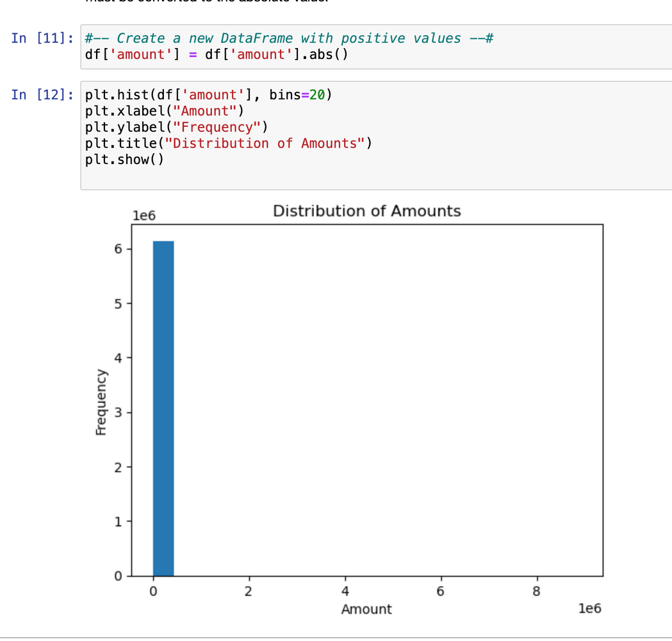
Task: Click the plt.hist line in cell 12
Action: [208, 96]
